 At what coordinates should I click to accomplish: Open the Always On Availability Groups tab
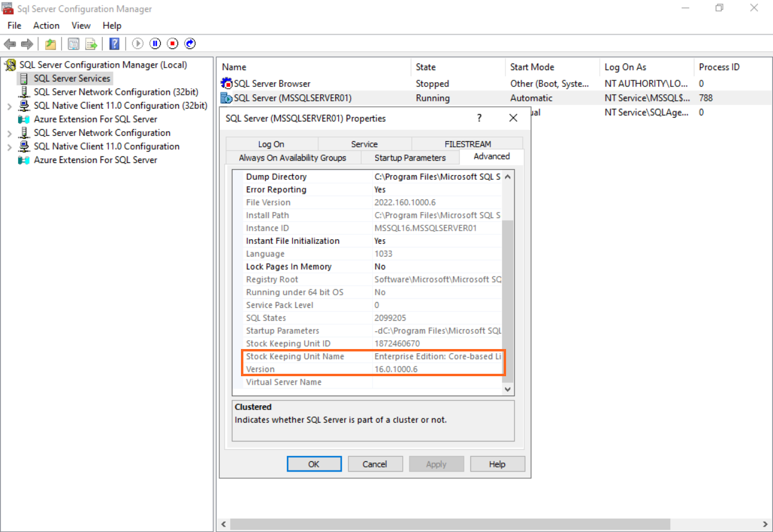(292, 158)
